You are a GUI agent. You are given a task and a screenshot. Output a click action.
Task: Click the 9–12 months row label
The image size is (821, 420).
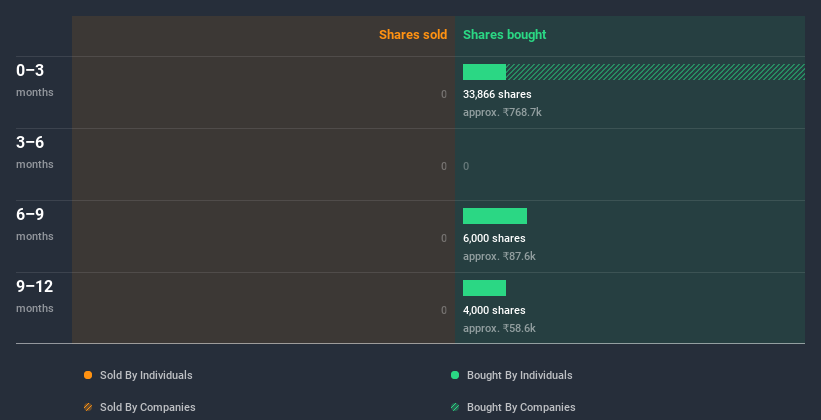pyautogui.click(x=35, y=296)
